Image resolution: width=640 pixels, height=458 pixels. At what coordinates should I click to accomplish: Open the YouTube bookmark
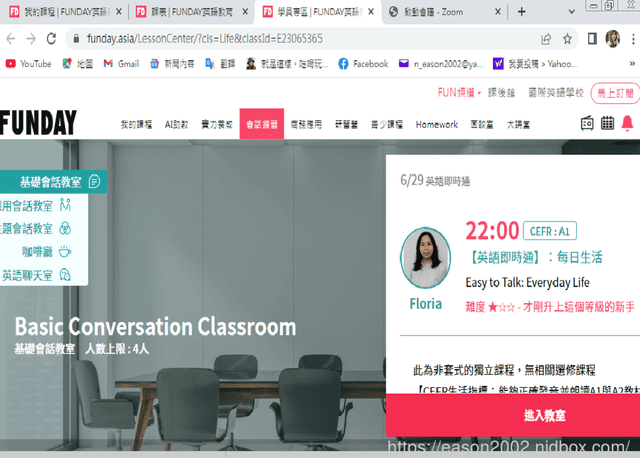click(29, 64)
